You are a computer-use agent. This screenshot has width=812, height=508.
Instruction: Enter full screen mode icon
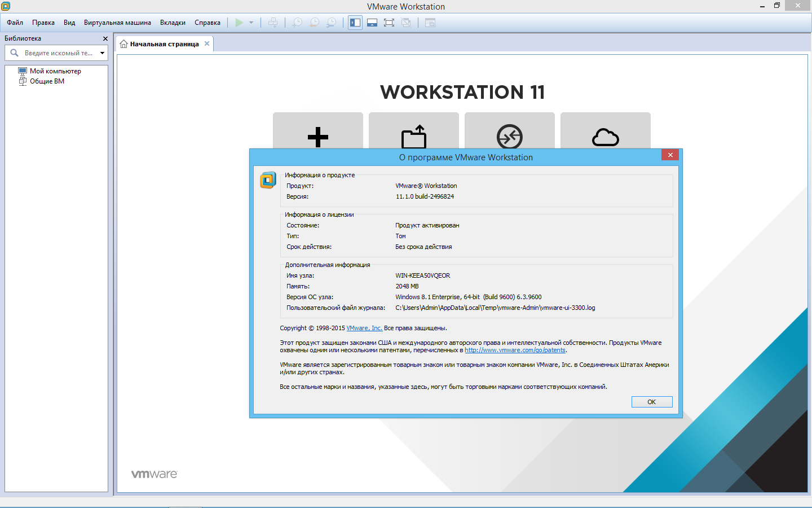pyautogui.click(x=389, y=23)
